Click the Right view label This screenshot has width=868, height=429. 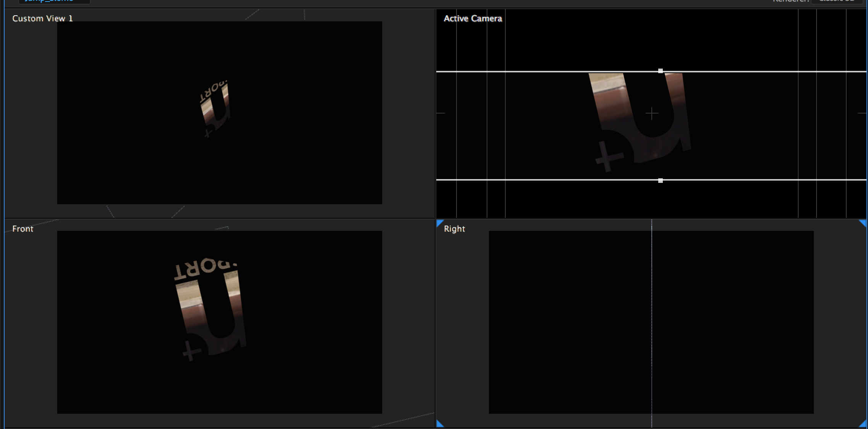click(x=454, y=229)
